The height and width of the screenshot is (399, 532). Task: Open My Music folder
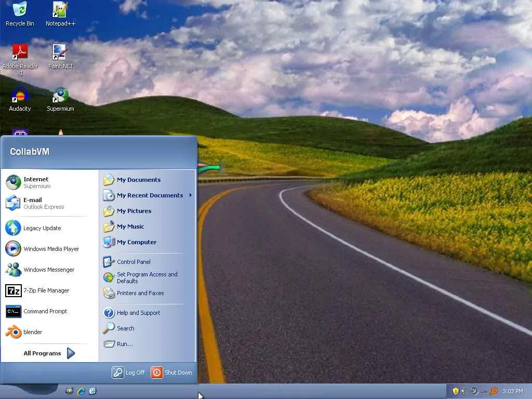(x=148, y=227)
